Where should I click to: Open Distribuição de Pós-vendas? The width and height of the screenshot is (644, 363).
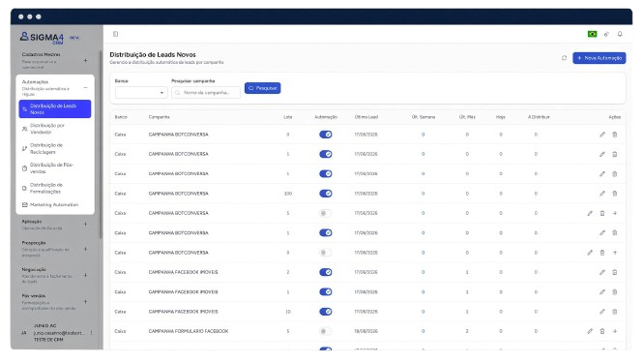(x=55, y=168)
